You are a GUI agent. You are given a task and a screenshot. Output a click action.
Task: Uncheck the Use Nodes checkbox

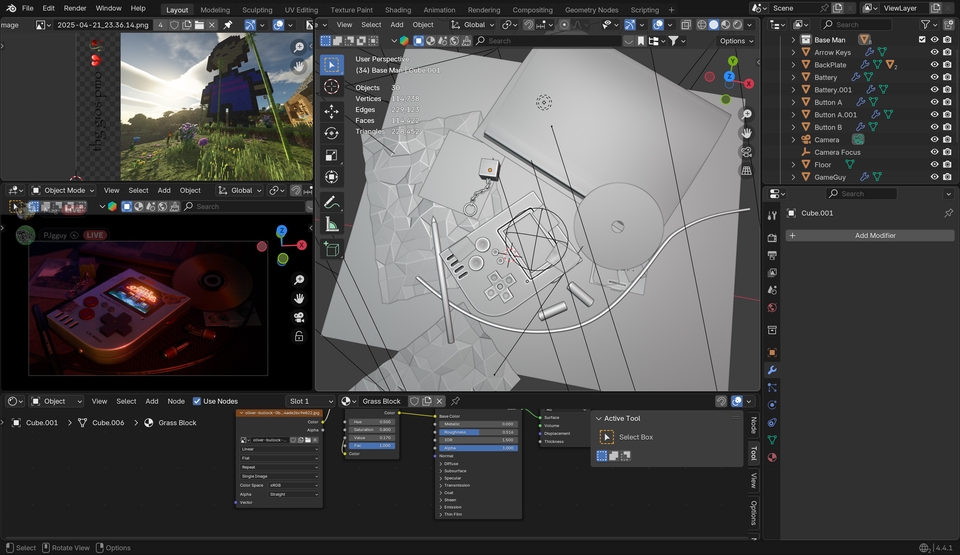pos(197,401)
